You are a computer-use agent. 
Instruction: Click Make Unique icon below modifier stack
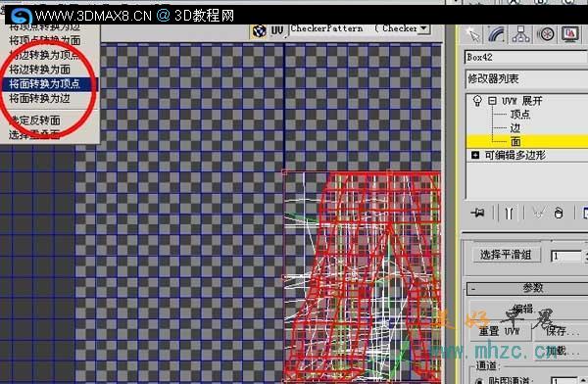[x=538, y=213]
